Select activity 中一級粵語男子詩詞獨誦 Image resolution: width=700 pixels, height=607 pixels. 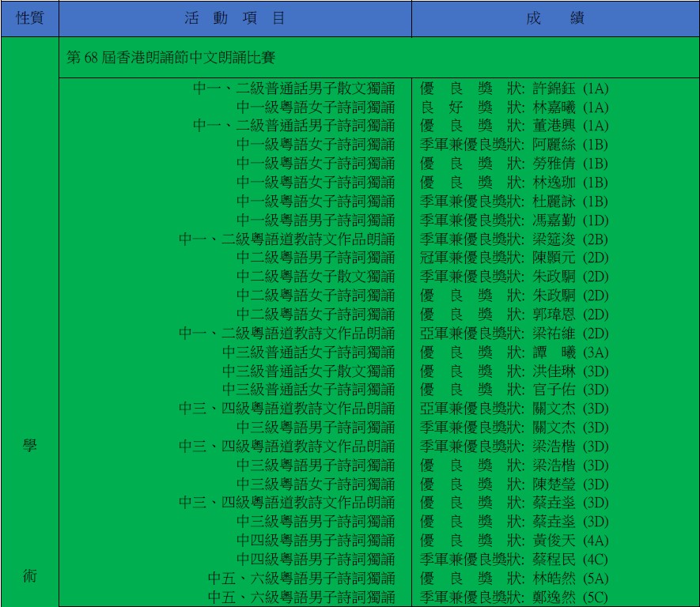316,220
